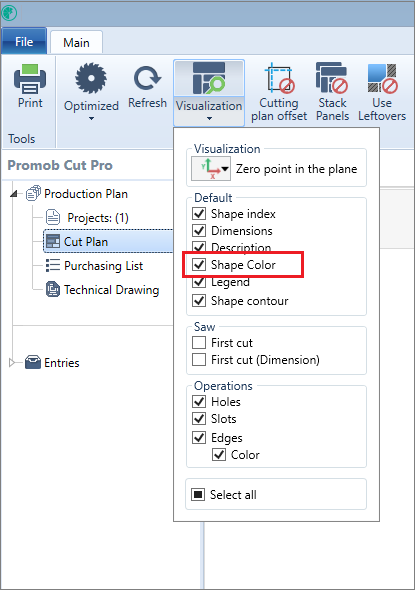Toggle the Stack Panels icon

pyautogui.click(x=332, y=78)
